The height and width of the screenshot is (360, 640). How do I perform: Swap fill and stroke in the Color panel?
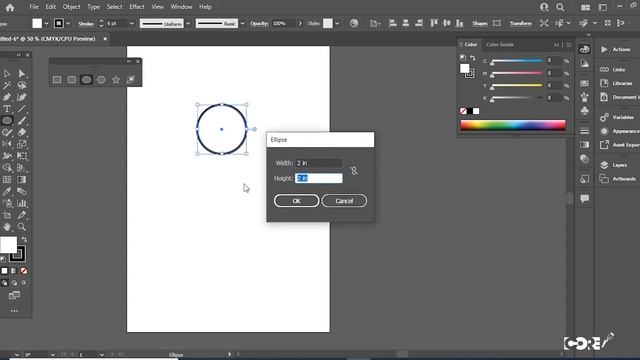(x=473, y=58)
